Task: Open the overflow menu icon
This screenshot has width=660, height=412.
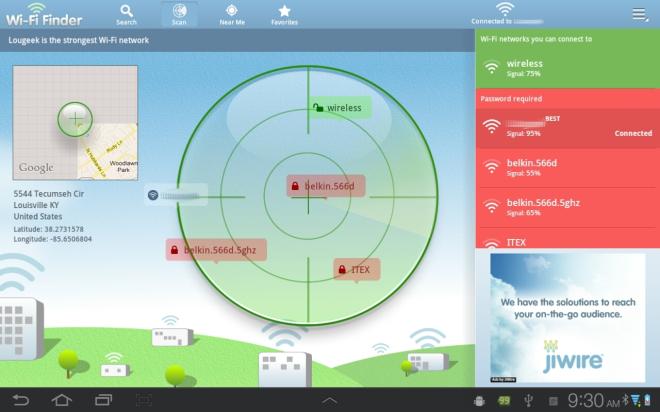Action: 640,14
